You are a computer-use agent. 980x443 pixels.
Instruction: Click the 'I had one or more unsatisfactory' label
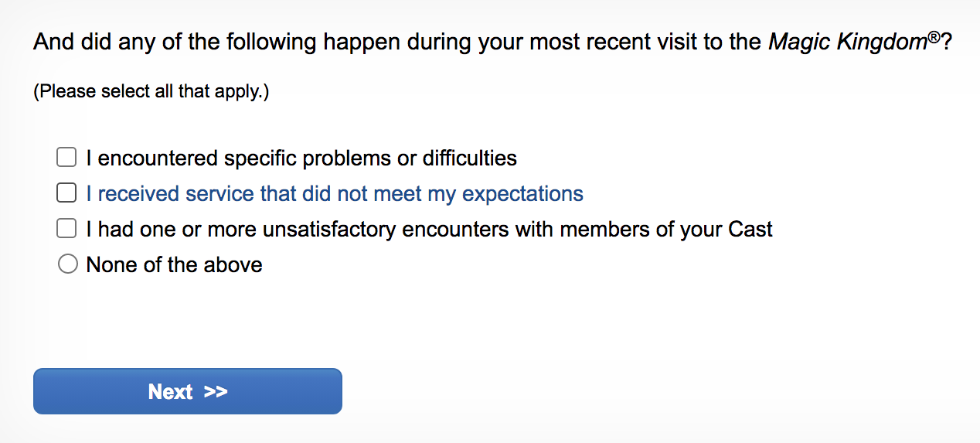(429, 230)
